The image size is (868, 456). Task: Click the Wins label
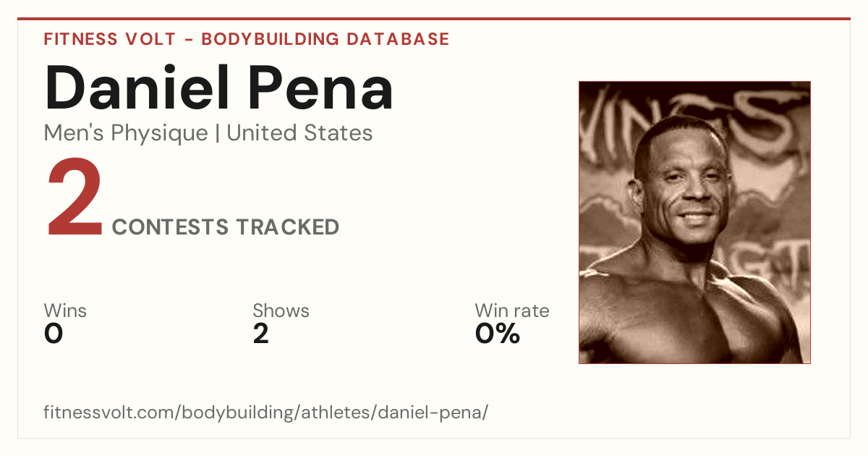65,311
